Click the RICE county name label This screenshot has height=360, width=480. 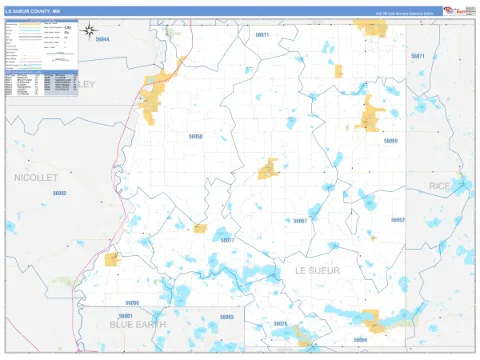[x=439, y=186]
